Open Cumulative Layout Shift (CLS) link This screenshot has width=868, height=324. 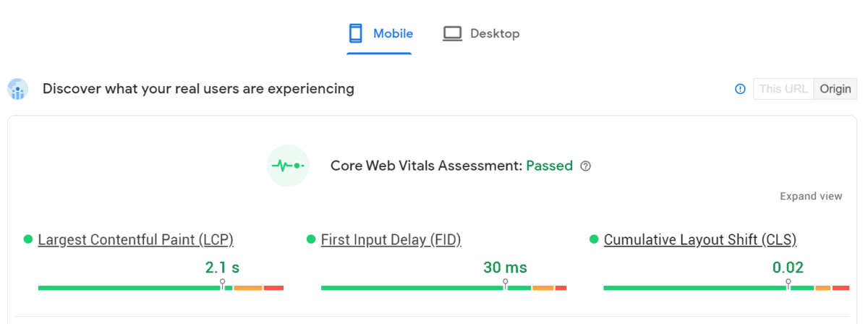700,239
